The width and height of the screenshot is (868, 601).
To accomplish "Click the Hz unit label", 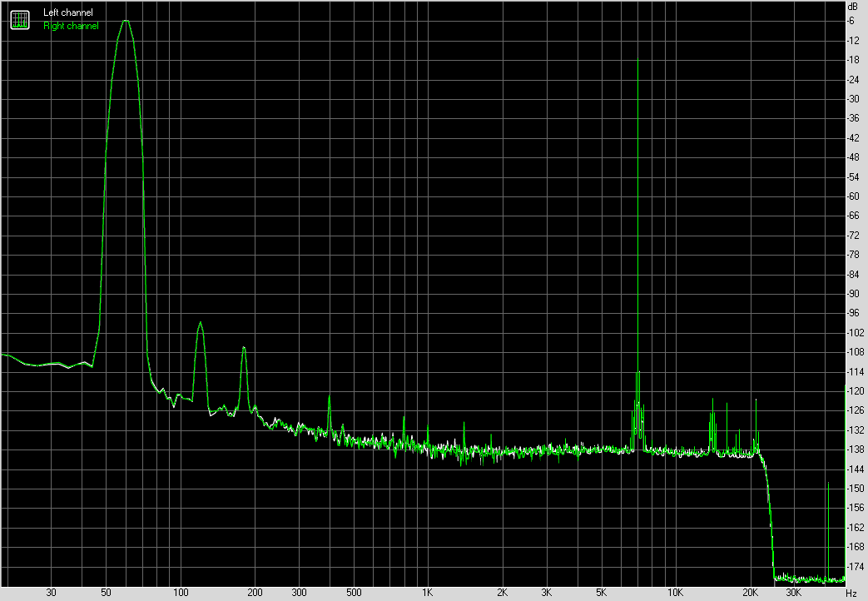I will point(851,594).
